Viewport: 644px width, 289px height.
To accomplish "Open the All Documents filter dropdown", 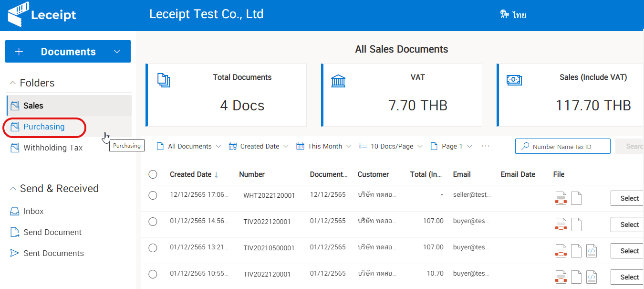I will [x=188, y=146].
